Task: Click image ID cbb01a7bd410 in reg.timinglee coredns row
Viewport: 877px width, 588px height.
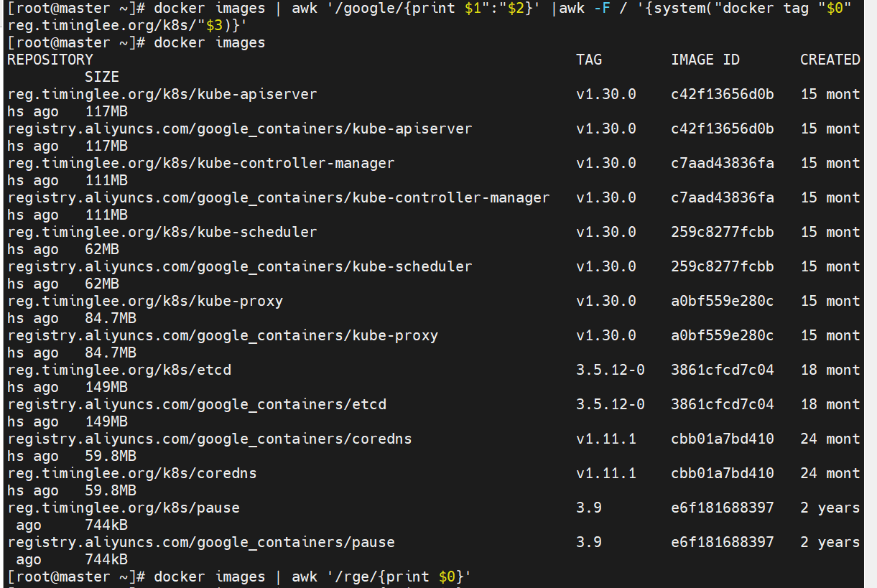Action: 723,473
